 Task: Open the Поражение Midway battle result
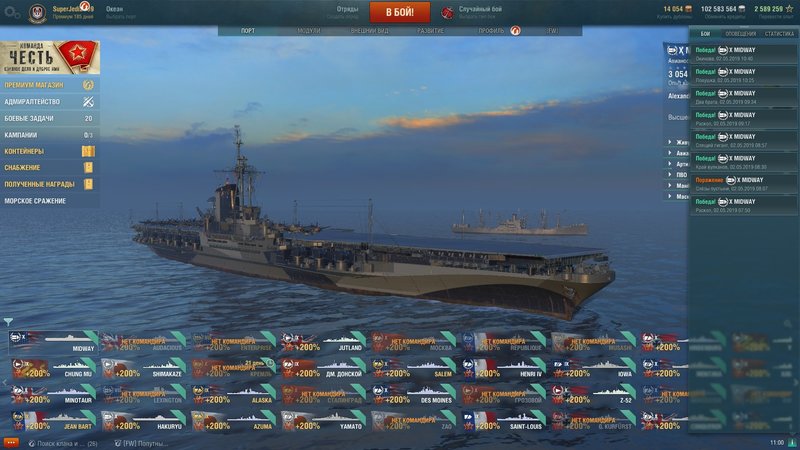(743, 184)
